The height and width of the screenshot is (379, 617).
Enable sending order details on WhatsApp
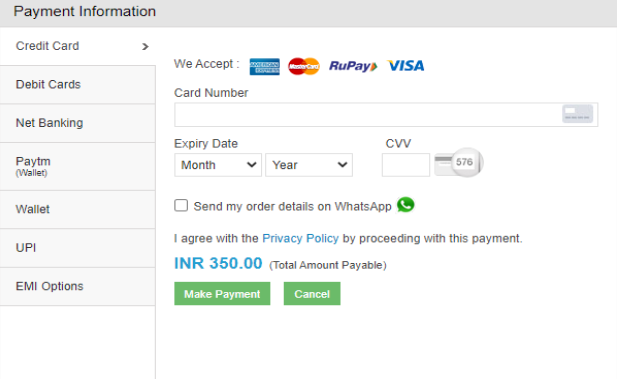click(x=181, y=205)
